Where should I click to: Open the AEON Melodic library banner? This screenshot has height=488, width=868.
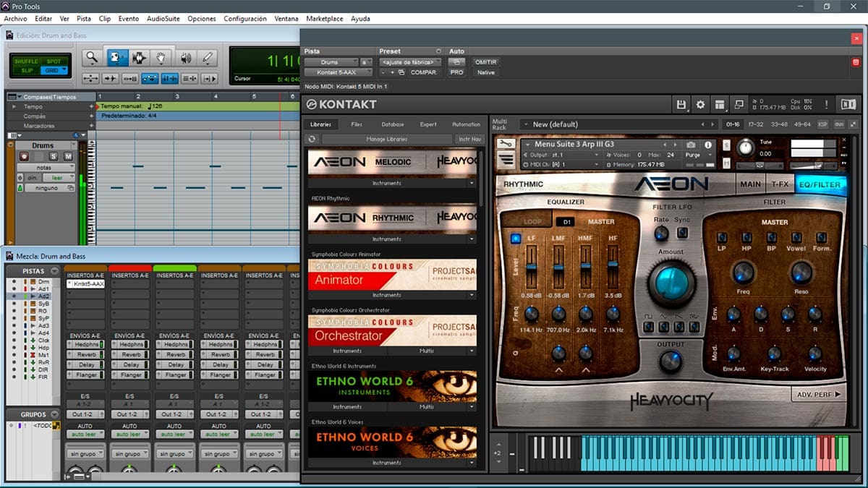tap(392, 162)
